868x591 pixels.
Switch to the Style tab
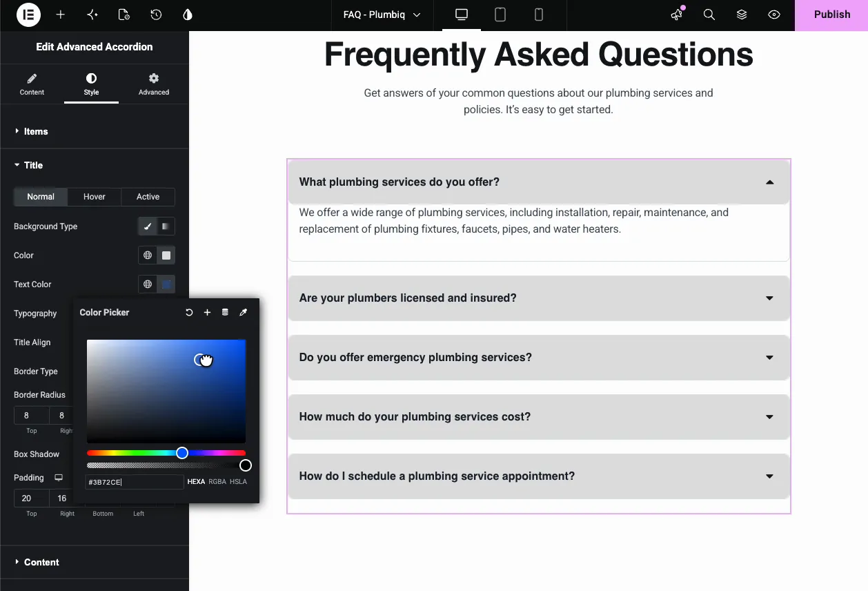(91, 84)
